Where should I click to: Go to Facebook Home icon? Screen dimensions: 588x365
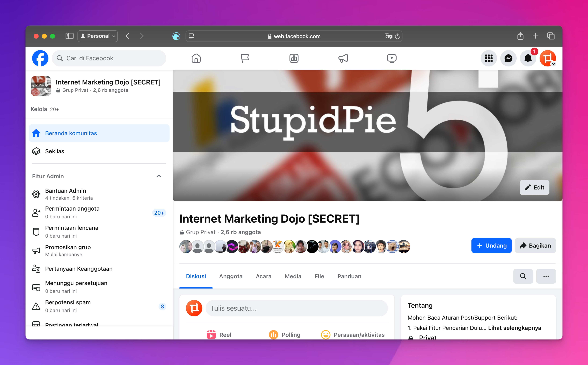pyautogui.click(x=196, y=58)
